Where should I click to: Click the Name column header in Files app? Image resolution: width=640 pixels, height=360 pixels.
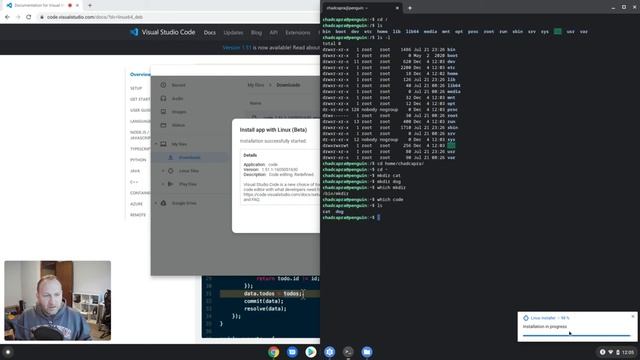tap(256, 103)
